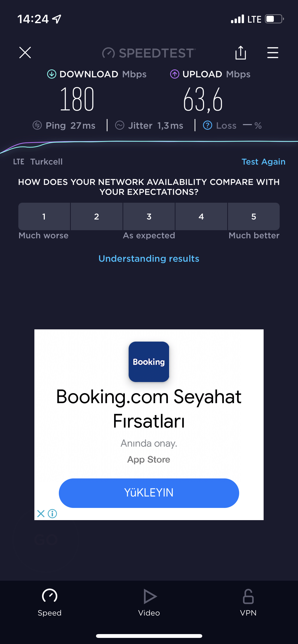Viewport: 298px width, 644px height.
Task: Open the ad info icon
Action: click(x=52, y=514)
